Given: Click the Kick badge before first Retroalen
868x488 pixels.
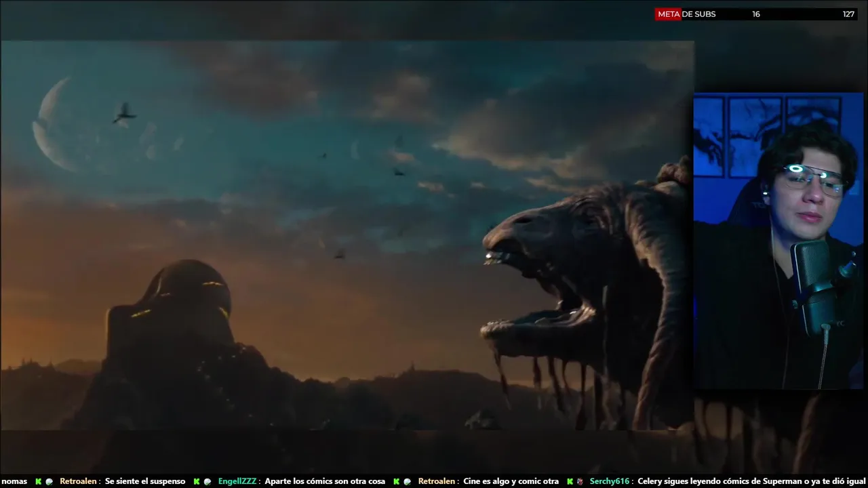Looking at the screenshot, I should [x=39, y=482].
